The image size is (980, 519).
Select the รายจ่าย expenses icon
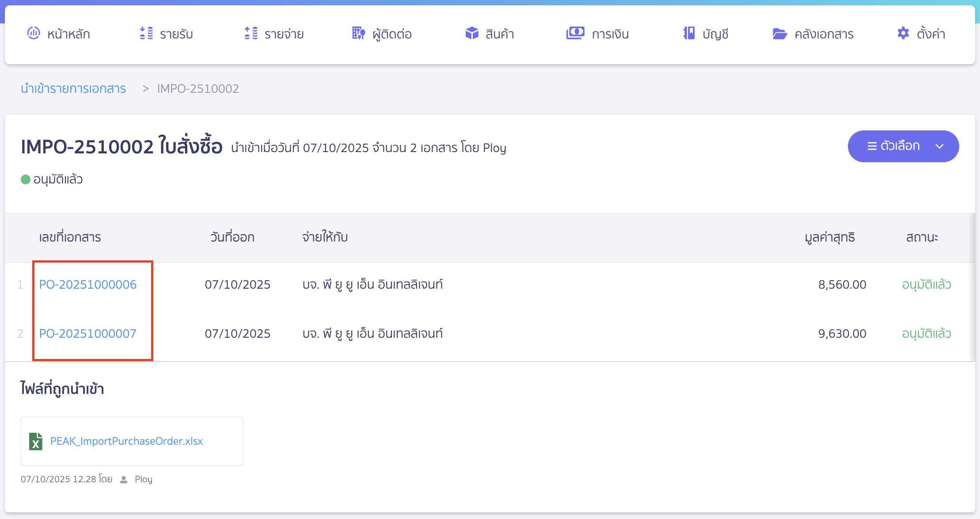(251, 33)
